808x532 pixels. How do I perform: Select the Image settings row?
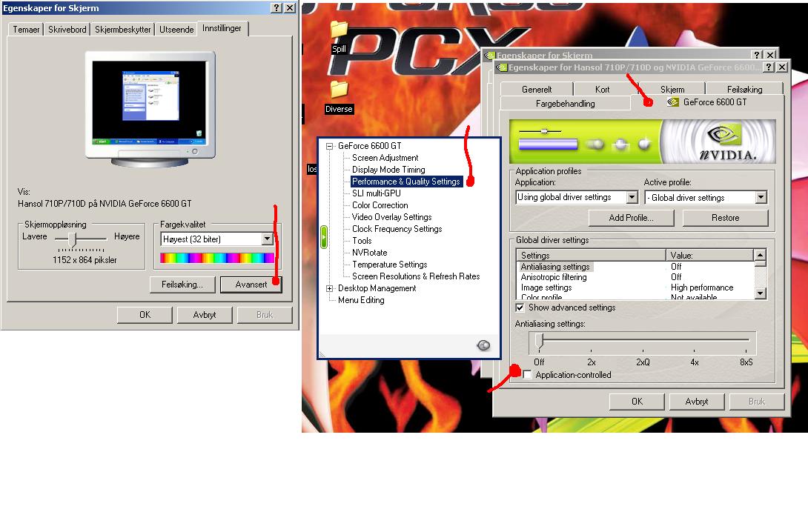[635, 287]
